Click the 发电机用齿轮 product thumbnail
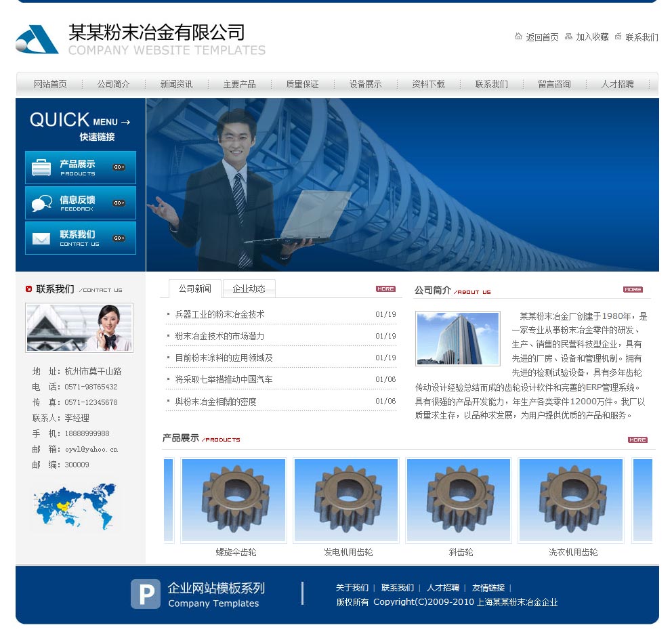The image size is (672, 640). 345,499
